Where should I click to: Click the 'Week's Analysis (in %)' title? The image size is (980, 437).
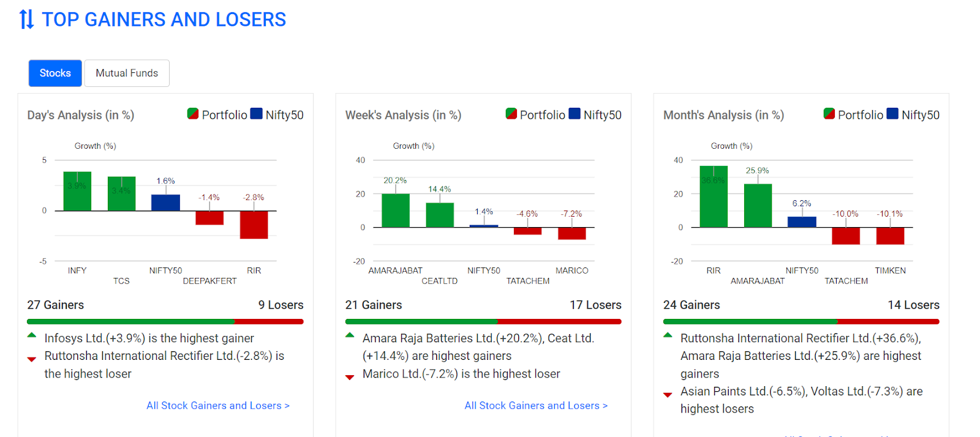(x=404, y=115)
